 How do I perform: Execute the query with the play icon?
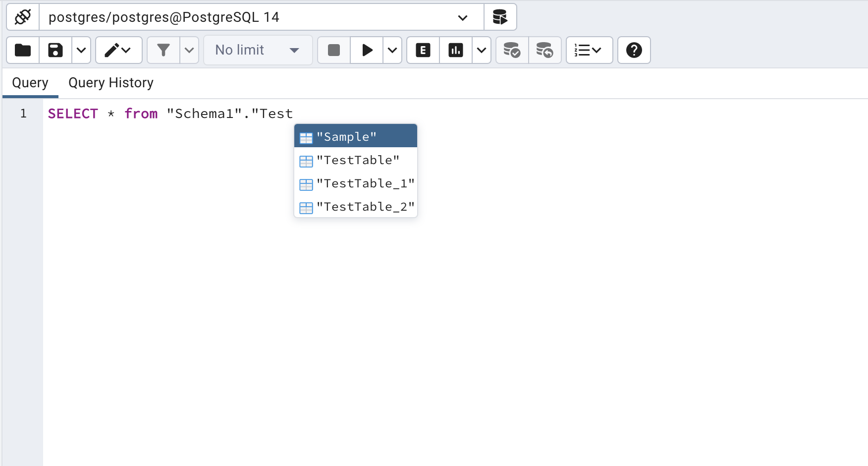367,50
